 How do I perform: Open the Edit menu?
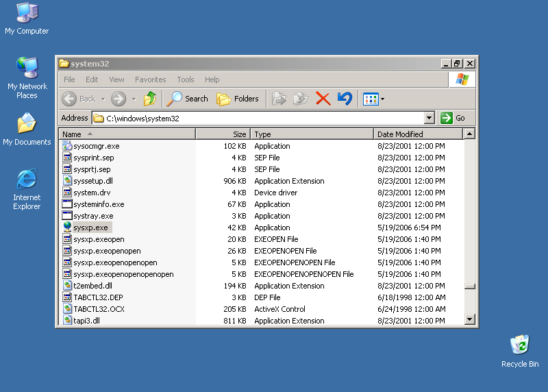point(92,79)
